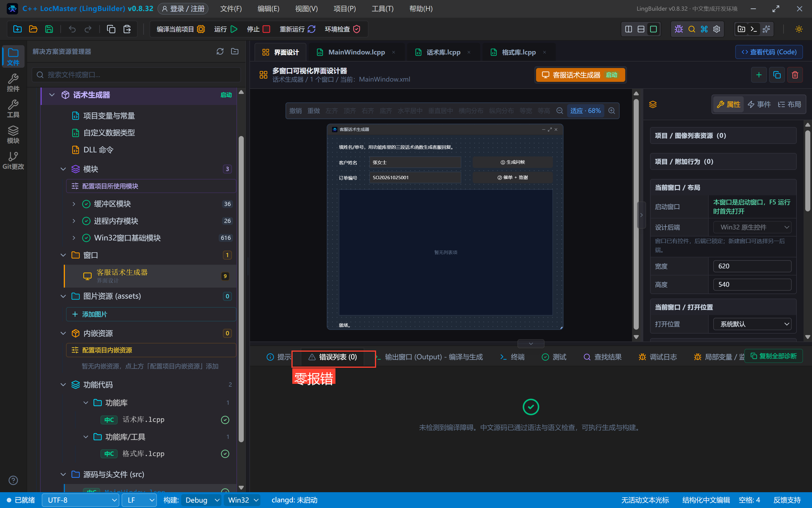Image resolution: width=812 pixels, height=508 pixels.
Task: Open 模块 sidebar panel
Action: pyautogui.click(x=13, y=134)
